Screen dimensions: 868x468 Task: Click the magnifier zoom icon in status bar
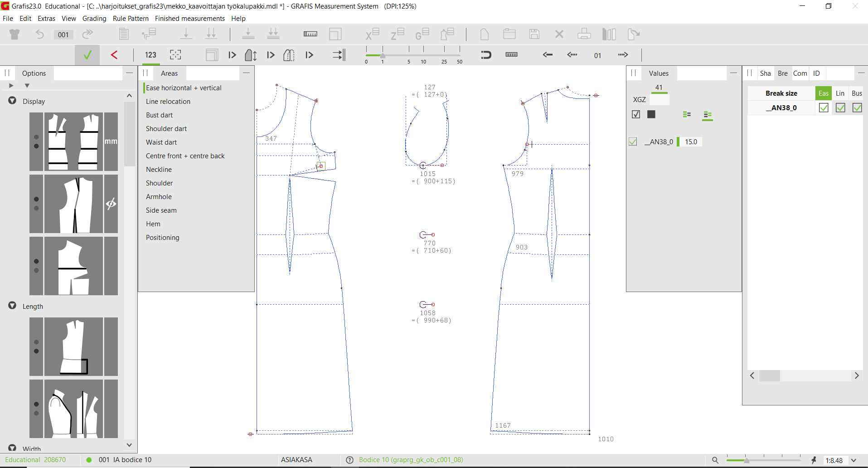click(715, 460)
